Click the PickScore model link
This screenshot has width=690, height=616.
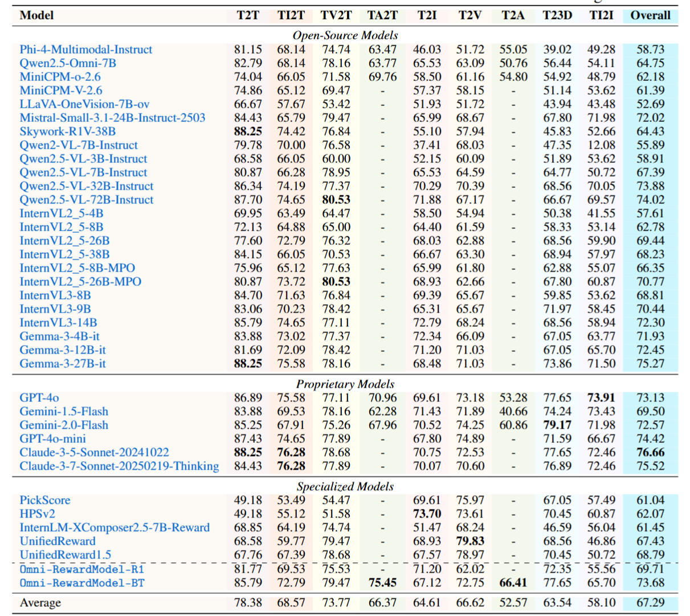click(45, 500)
